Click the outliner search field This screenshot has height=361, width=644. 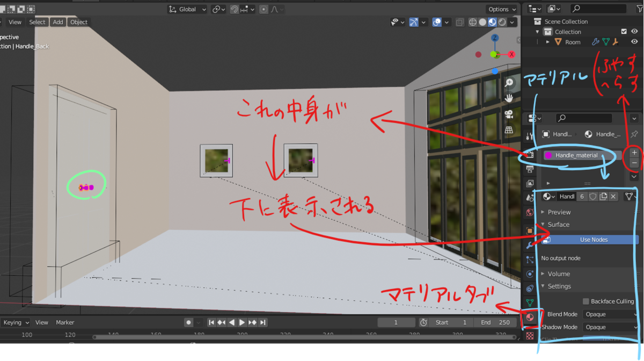pos(598,9)
